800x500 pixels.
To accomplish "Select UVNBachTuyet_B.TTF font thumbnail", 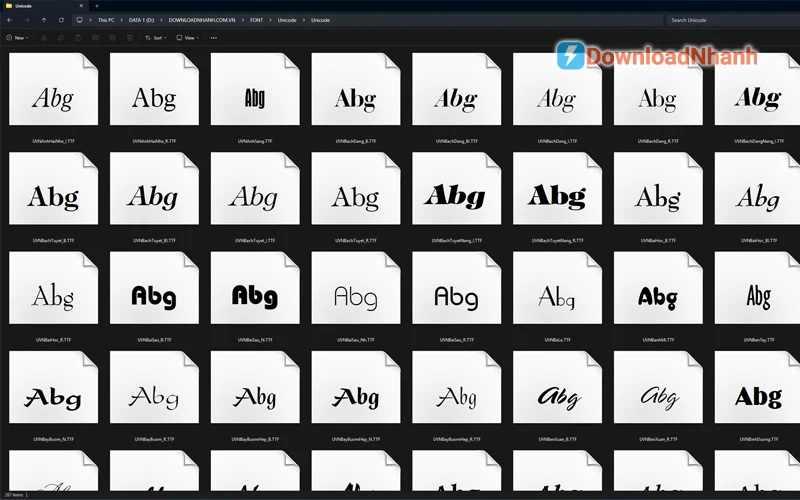I will [54, 189].
